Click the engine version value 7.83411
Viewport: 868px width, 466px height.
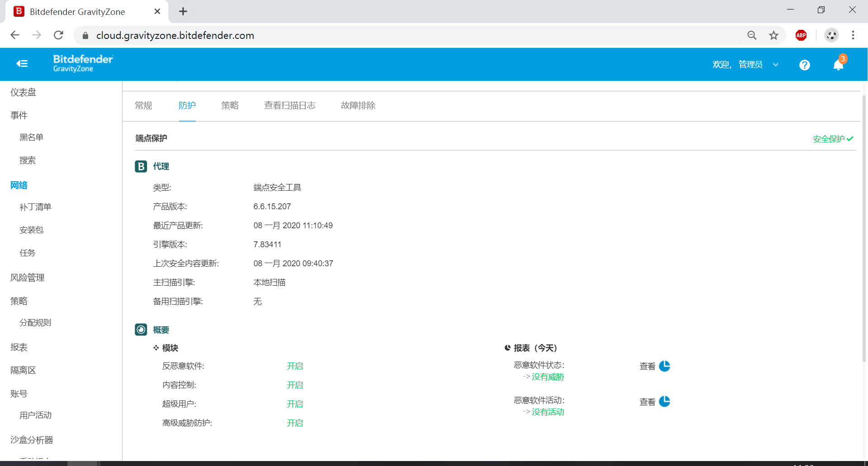267,245
